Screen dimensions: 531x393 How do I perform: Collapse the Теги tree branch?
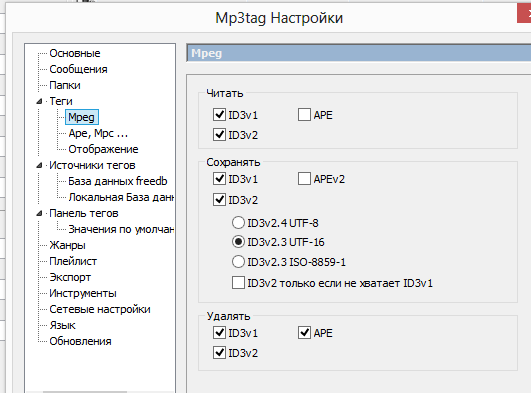pos(40,101)
